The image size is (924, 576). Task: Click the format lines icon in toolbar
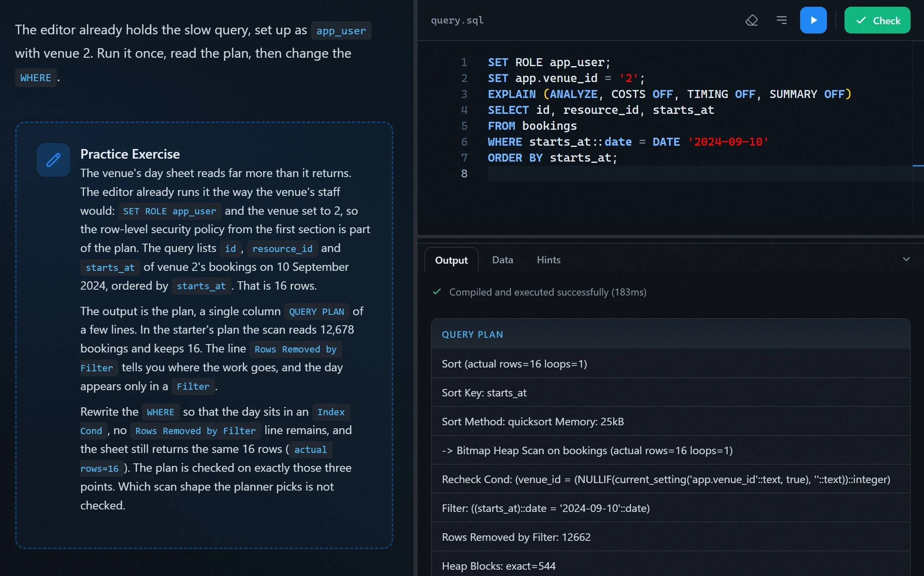tap(782, 20)
